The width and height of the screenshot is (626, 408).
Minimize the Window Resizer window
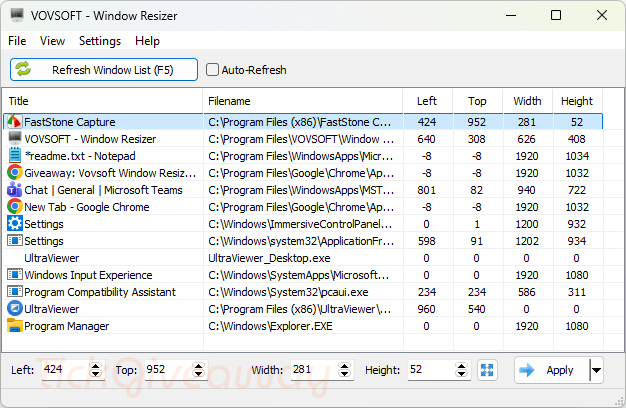(x=511, y=15)
